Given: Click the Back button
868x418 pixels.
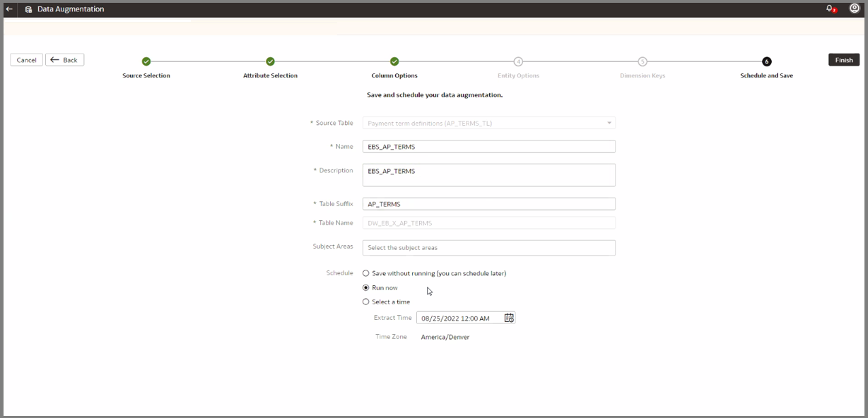Looking at the screenshot, I should pyautogui.click(x=65, y=60).
